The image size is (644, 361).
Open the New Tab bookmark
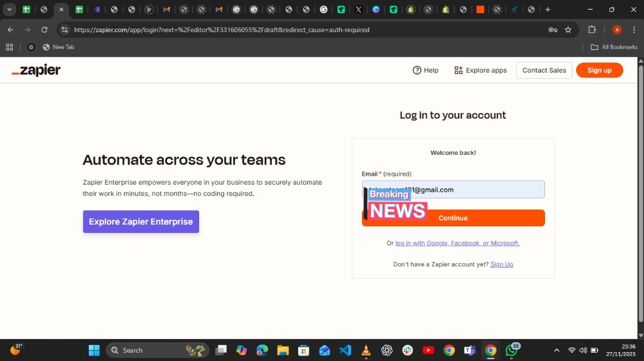click(58, 47)
